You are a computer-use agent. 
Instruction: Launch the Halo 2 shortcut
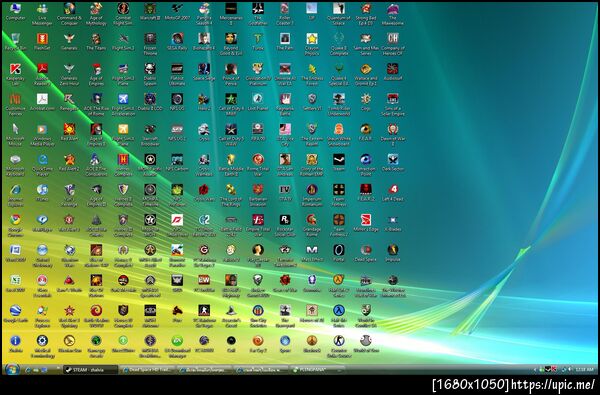point(204,103)
